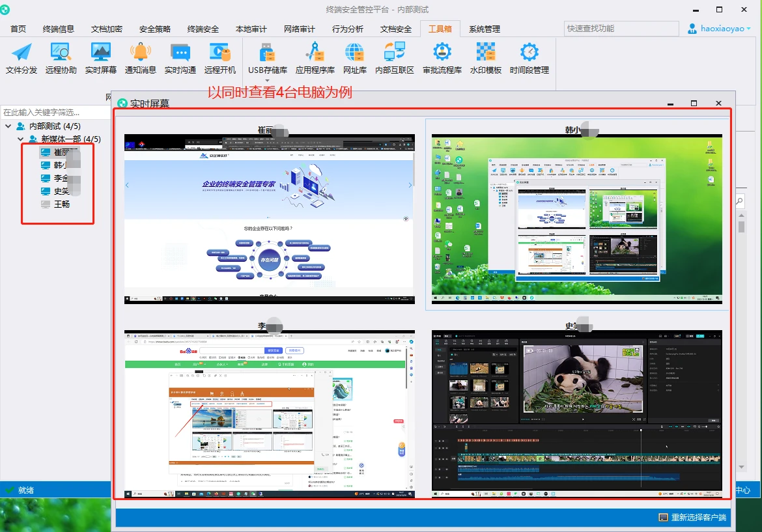Click the search magnifier at right edge

click(x=740, y=201)
